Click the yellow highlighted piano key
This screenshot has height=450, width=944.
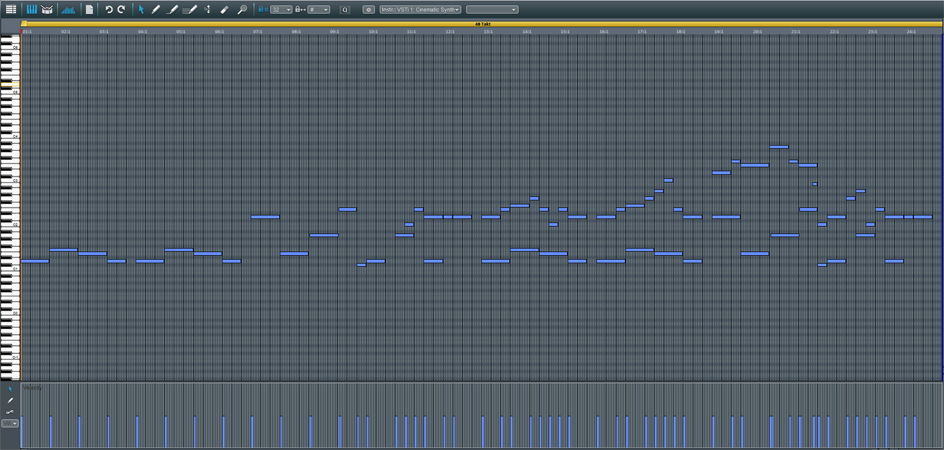click(10, 85)
